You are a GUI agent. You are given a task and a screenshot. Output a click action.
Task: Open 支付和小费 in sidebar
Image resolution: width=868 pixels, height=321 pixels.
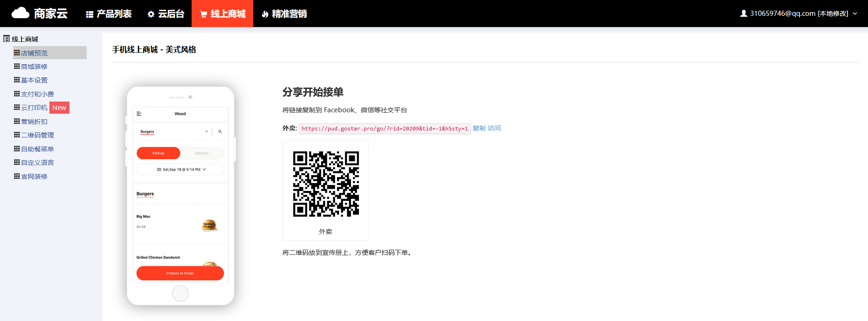(x=37, y=94)
